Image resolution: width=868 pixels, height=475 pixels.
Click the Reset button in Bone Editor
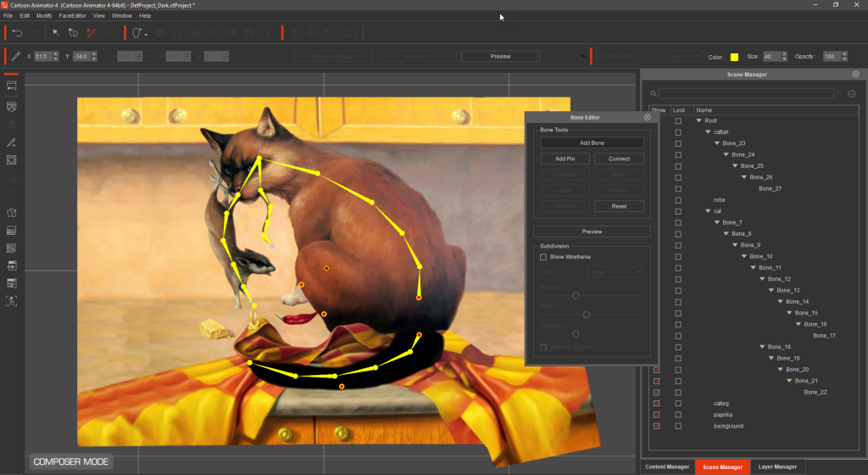[x=619, y=206]
